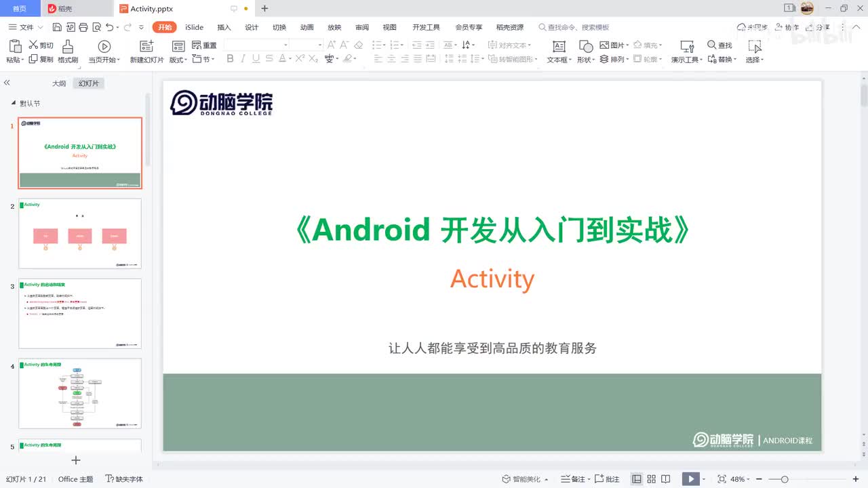Toggle Bold formatting
Screen dimensions: 868x488
click(x=230, y=59)
